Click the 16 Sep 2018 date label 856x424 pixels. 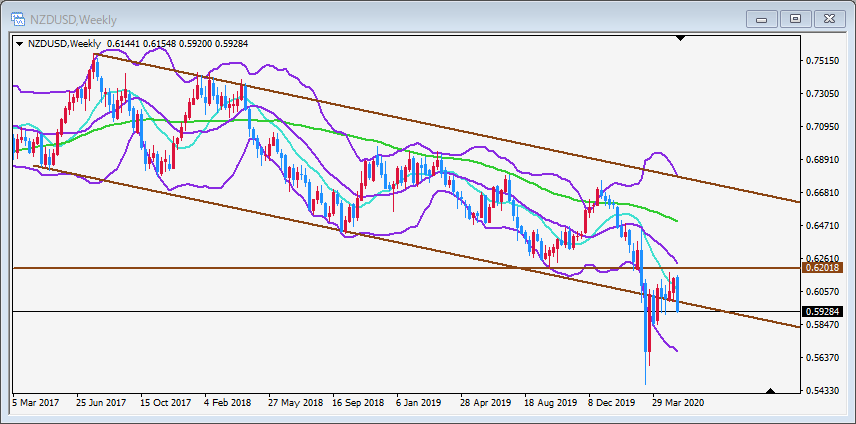tap(359, 403)
